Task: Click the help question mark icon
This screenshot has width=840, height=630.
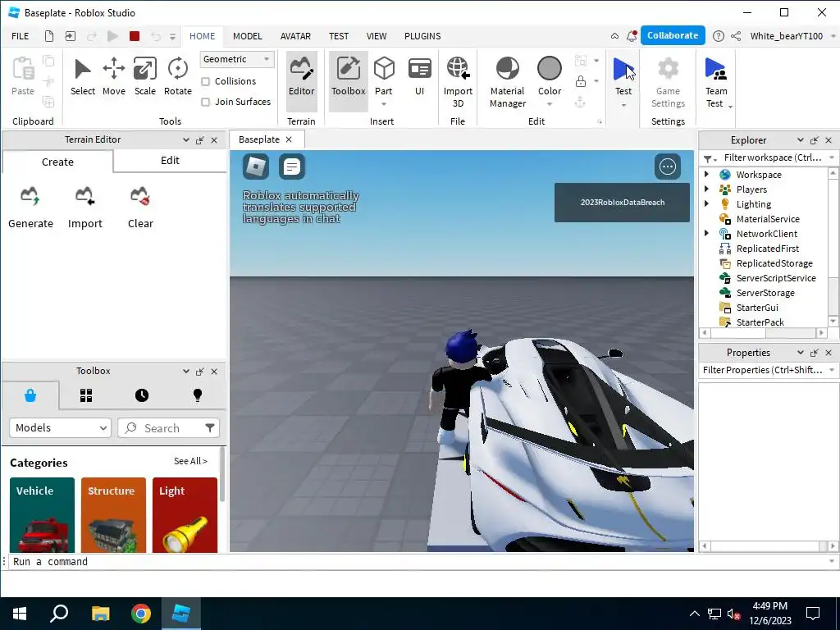Action: pos(719,36)
